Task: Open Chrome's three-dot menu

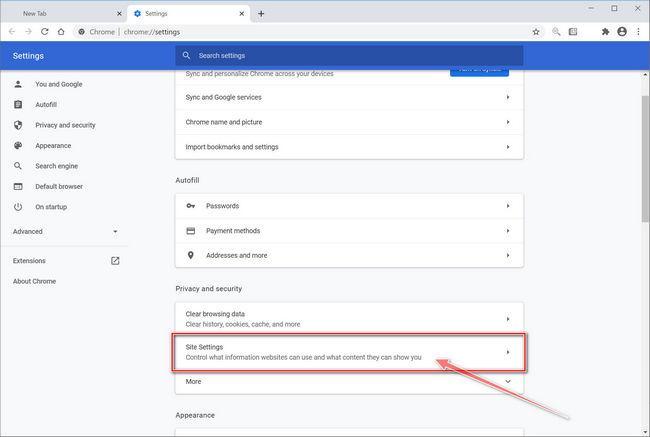Action: point(637,32)
